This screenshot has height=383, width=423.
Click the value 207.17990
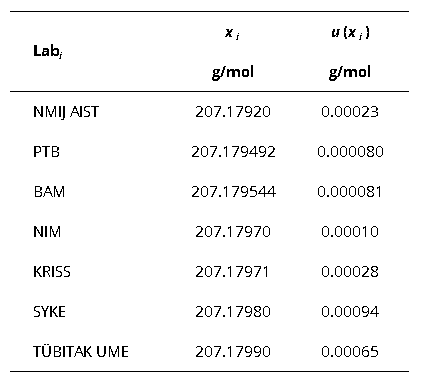click(x=233, y=352)
